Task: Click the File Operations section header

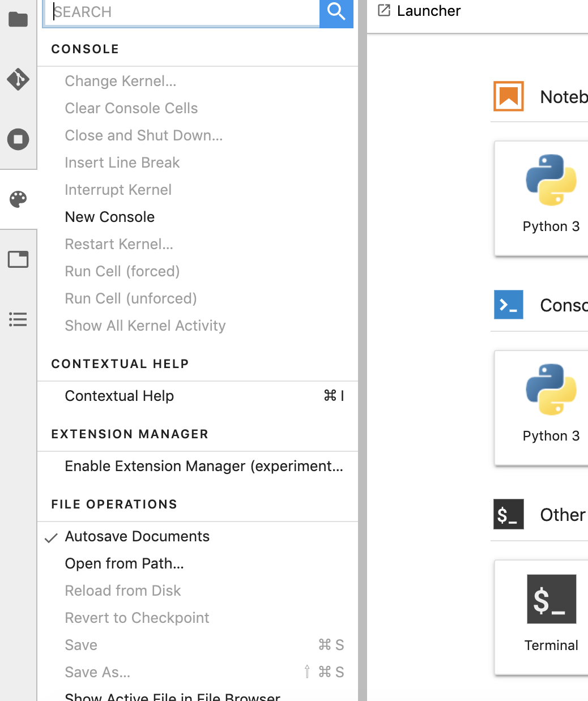Action: [114, 505]
